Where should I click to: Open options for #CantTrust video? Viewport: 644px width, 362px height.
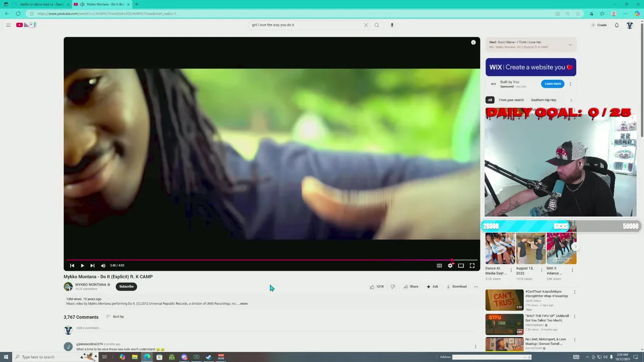point(575,292)
